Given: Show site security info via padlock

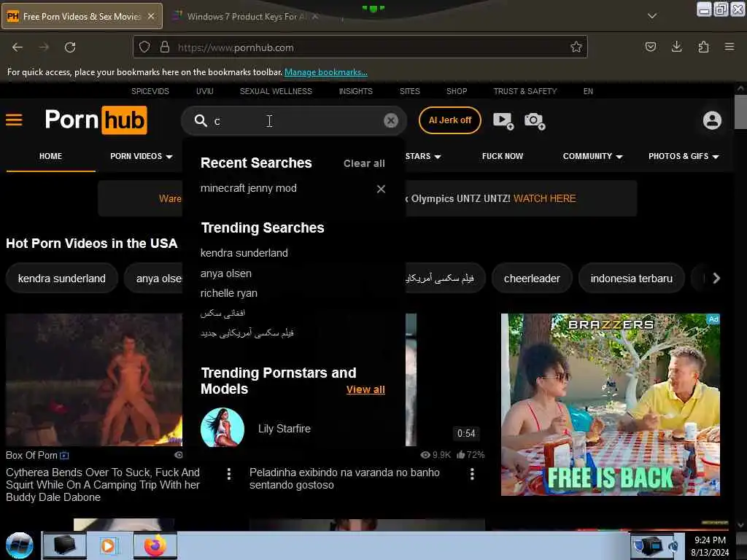Looking at the screenshot, I should (x=165, y=47).
